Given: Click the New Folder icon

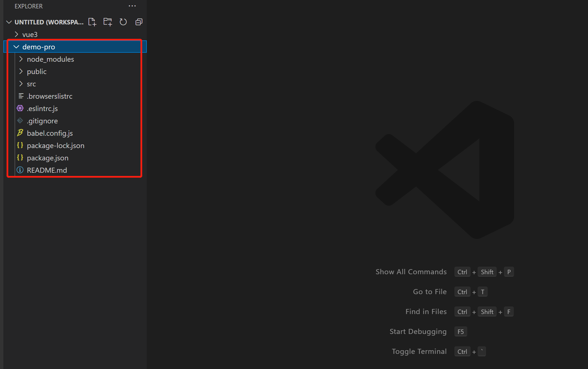Looking at the screenshot, I should tap(108, 22).
